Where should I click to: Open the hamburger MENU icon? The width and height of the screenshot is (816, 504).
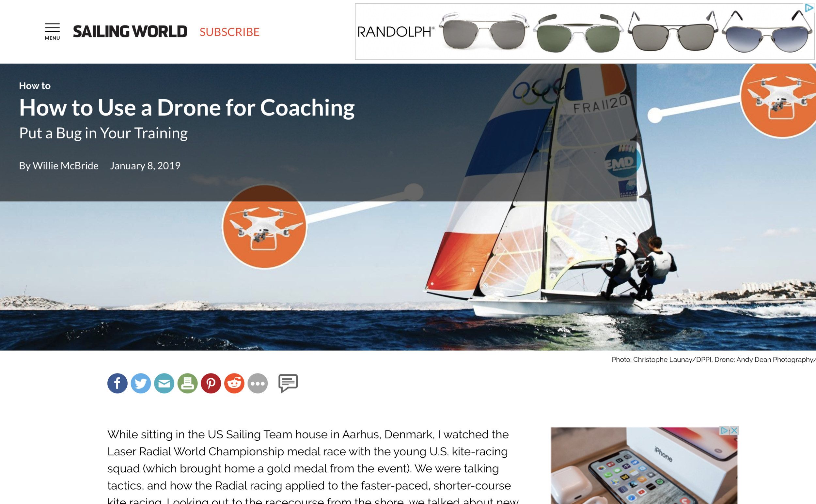coord(52,32)
